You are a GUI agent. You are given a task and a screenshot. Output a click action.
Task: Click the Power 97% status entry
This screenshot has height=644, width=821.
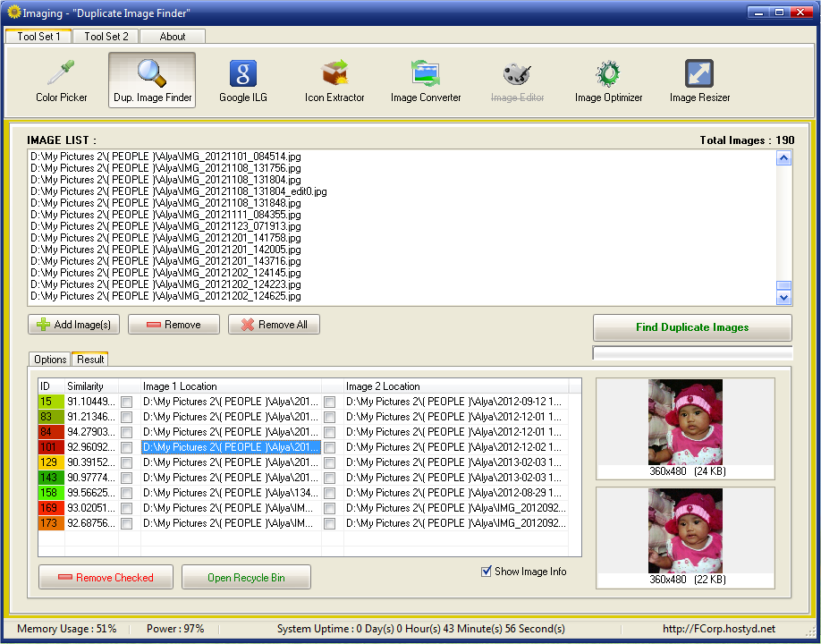click(x=175, y=629)
